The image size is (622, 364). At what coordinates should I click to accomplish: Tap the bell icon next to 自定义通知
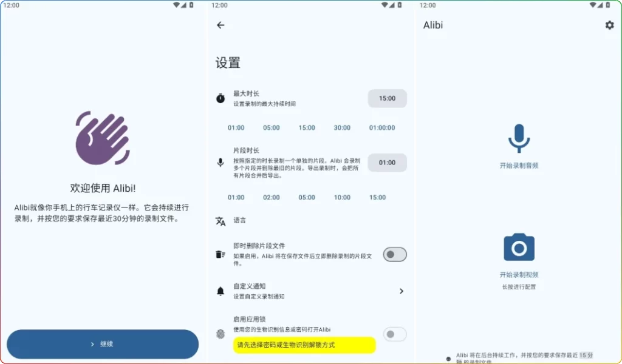(220, 291)
